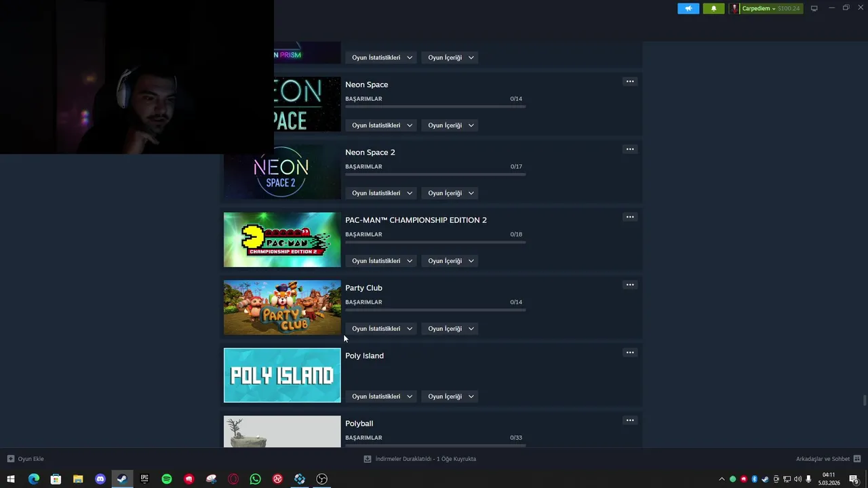The width and height of the screenshot is (868, 488).
Task: Click the Carpediem profile avatar
Action: pyautogui.click(x=734, y=9)
